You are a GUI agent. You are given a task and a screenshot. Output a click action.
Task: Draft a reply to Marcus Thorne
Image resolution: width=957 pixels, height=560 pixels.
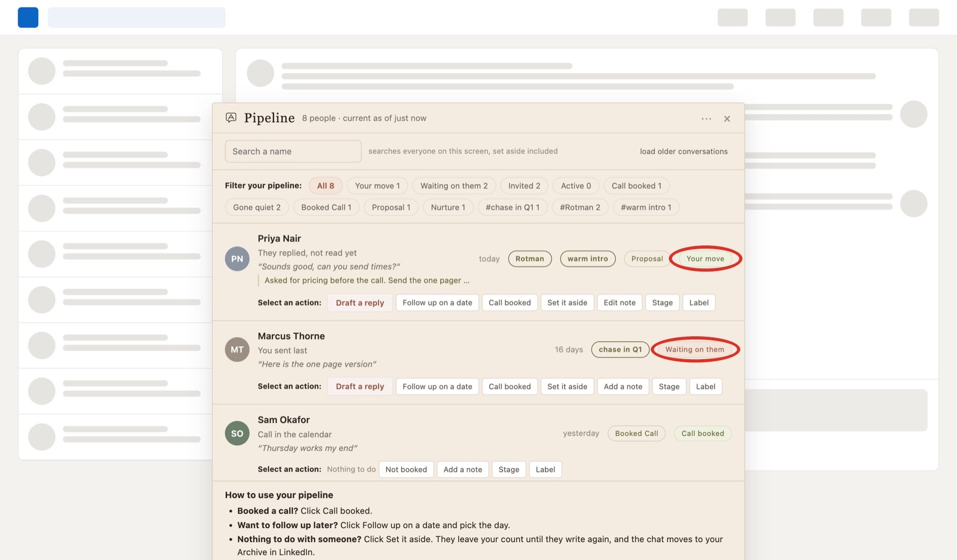coord(360,386)
